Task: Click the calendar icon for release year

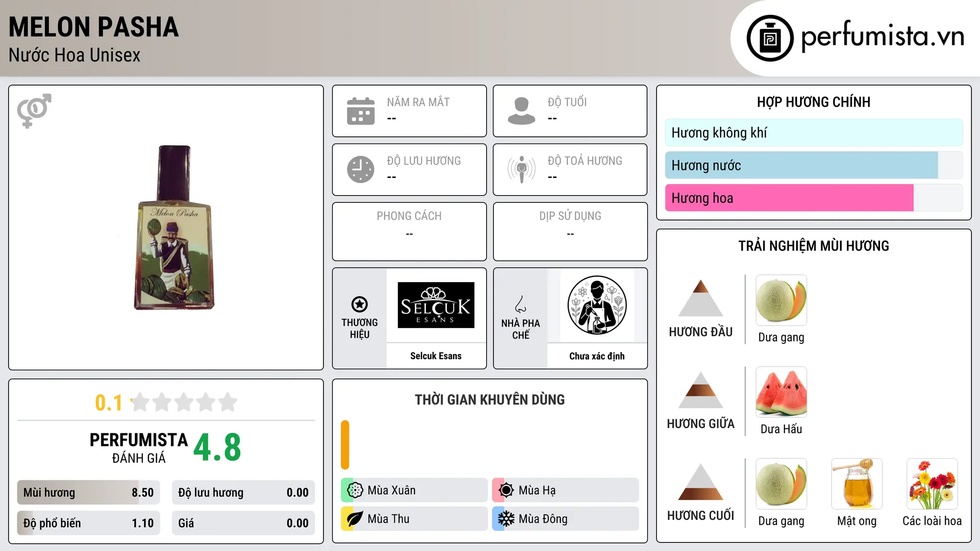Action: [361, 111]
